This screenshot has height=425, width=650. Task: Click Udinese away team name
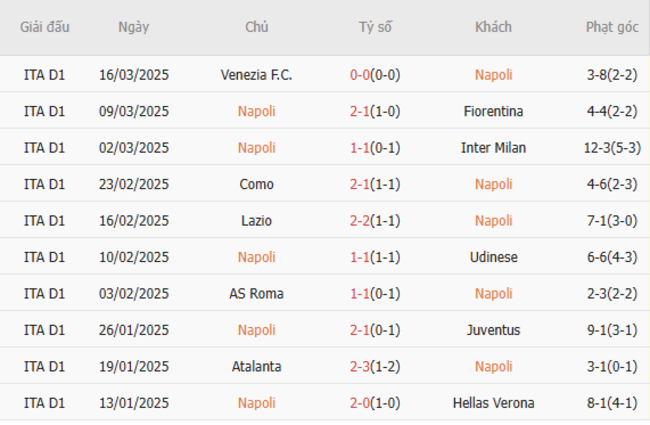coord(493,257)
